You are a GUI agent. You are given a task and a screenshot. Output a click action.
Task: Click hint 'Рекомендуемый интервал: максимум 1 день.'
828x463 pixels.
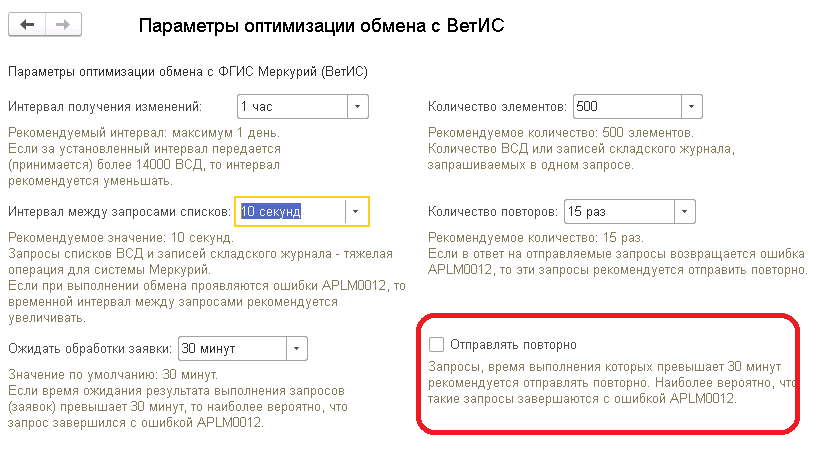(144, 133)
